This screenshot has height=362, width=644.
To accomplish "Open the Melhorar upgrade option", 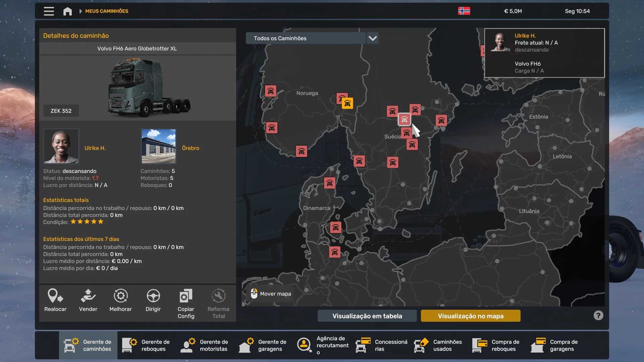I will tap(120, 296).
